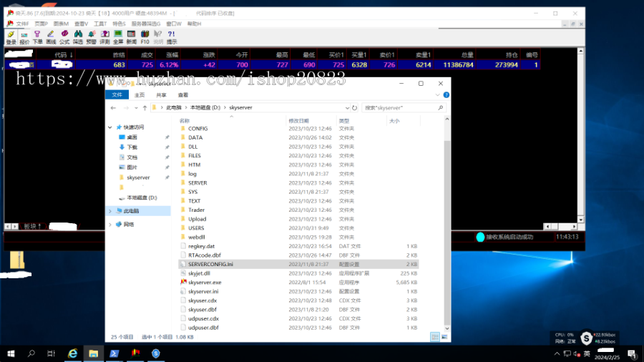
Task: Click 板块 tab at bottom of trading app
Action: (33, 226)
